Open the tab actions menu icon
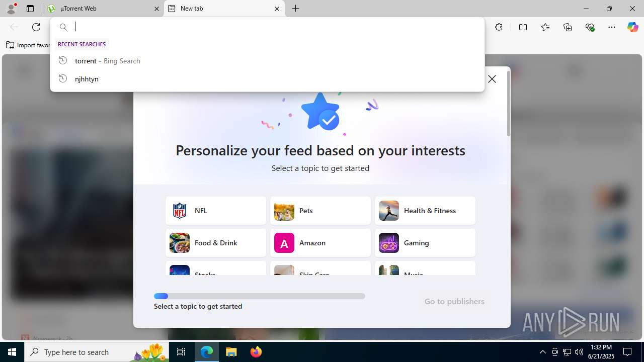Image resolution: width=644 pixels, height=362 pixels. [x=30, y=9]
